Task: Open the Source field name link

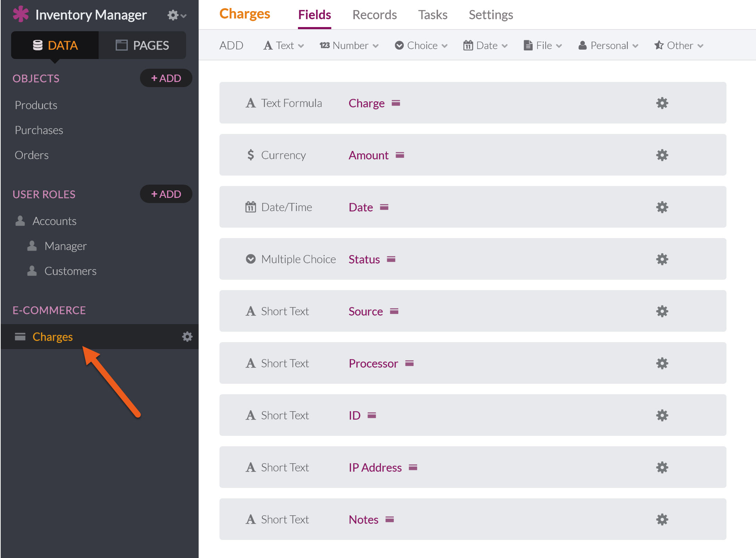Action: coord(366,311)
